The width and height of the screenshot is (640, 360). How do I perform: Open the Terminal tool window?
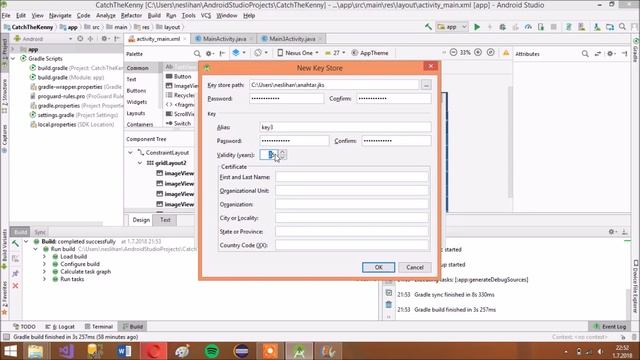click(x=99, y=327)
